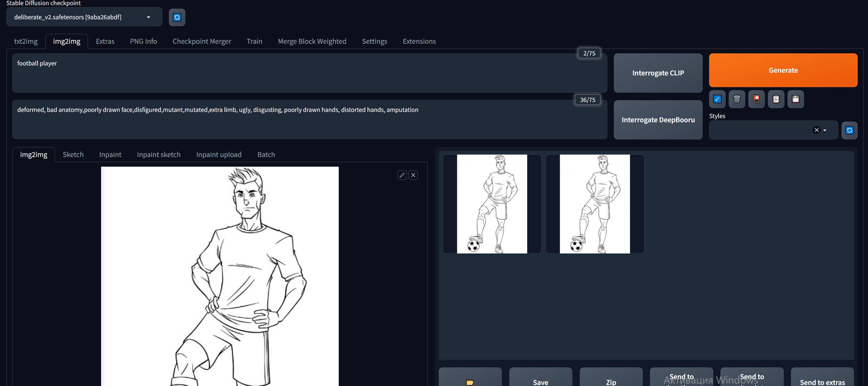This screenshot has height=386, width=868.
Task: Open the Inpaint sketch sub-tab
Action: (x=159, y=155)
